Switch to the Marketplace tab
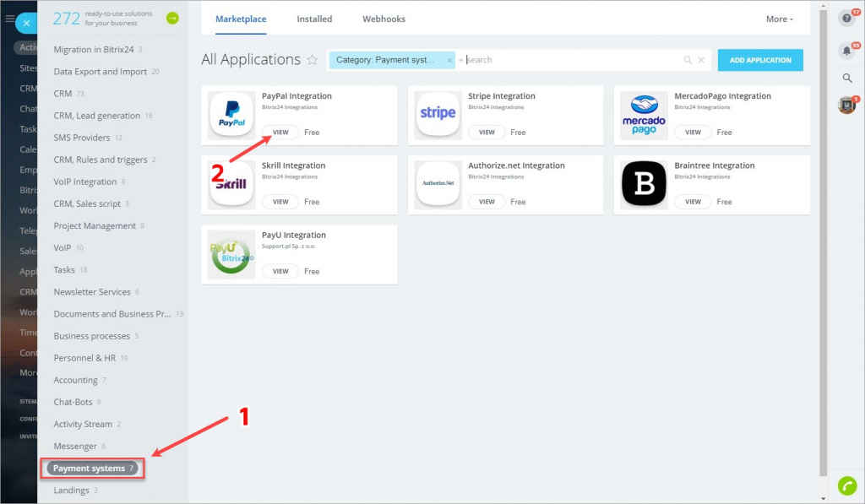The image size is (865, 504). (x=241, y=19)
